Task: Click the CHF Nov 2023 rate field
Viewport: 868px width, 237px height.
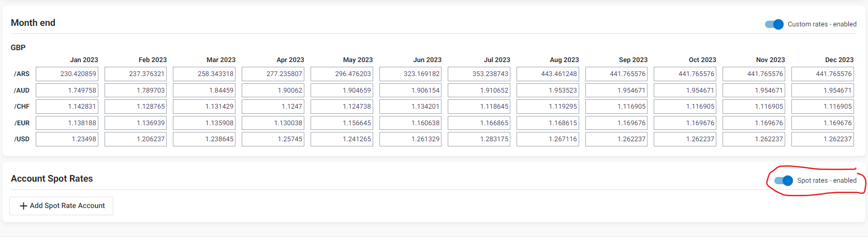Action: 754,107
